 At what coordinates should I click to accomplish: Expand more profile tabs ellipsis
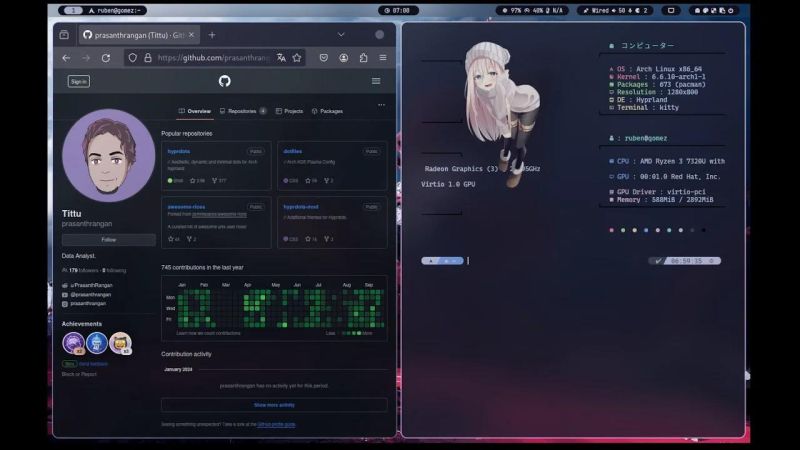point(381,105)
